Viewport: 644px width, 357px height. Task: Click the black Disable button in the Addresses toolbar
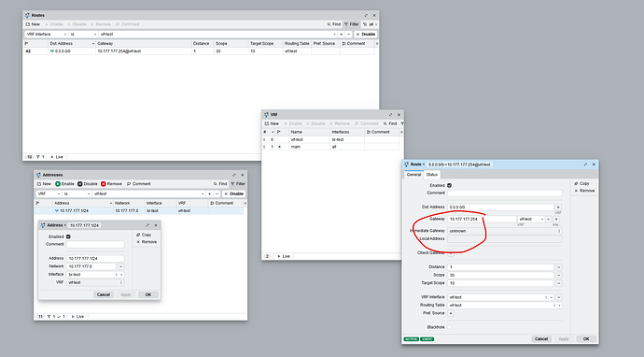(88, 184)
